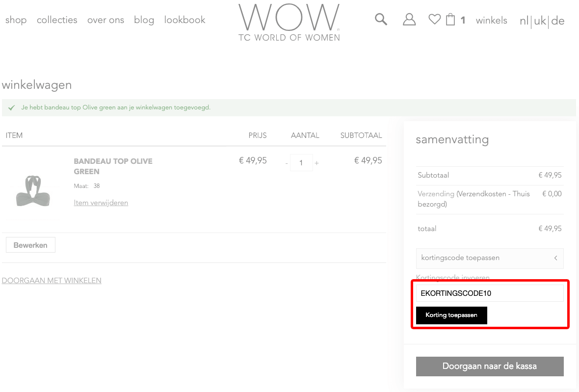The image size is (579, 392).
Task: Collapse the kortingscode toepassen section
Action: 490,258
